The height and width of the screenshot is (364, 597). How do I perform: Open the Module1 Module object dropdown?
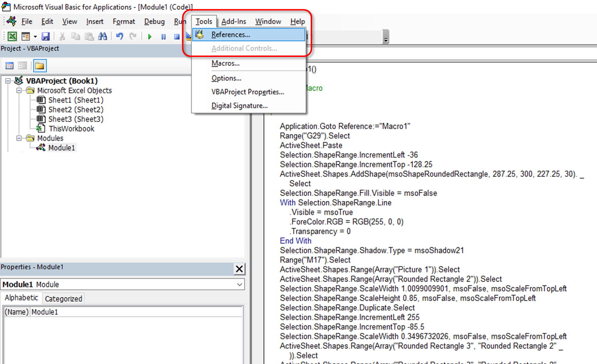point(239,285)
